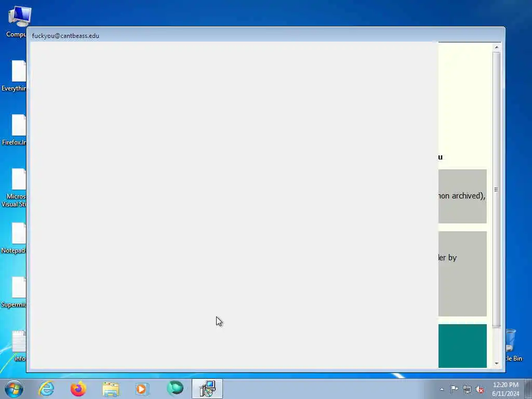The width and height of the screenshot is (532, 399).
Task: Click the scrollbar down arrow in window
Action: pos(497,363)
